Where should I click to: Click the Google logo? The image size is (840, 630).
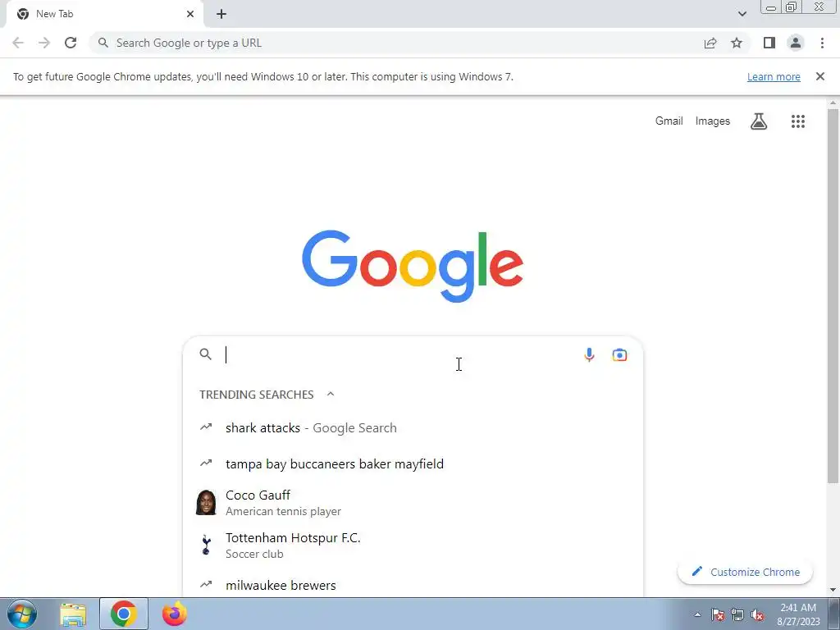413,267
